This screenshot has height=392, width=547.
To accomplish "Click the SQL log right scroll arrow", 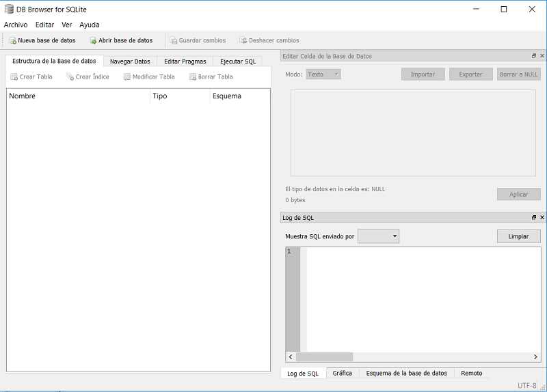I will click(535, 356).
